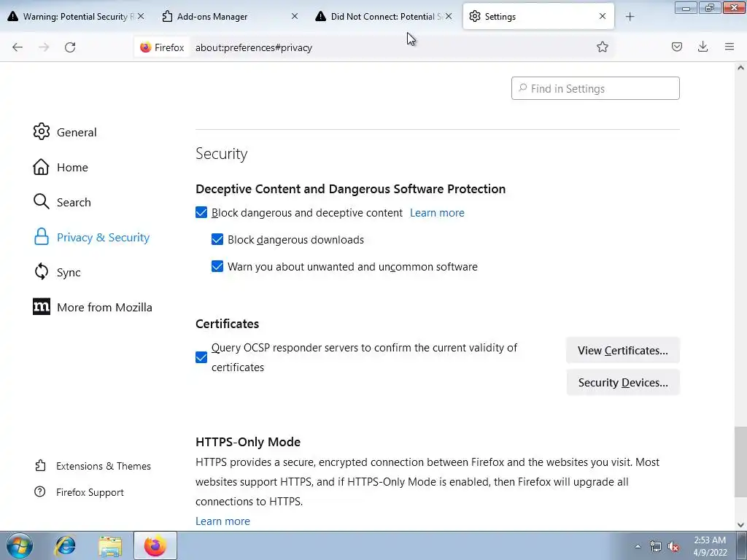Open the General settings label
Viewport: 747px width, 560px height.
(77, 132)
